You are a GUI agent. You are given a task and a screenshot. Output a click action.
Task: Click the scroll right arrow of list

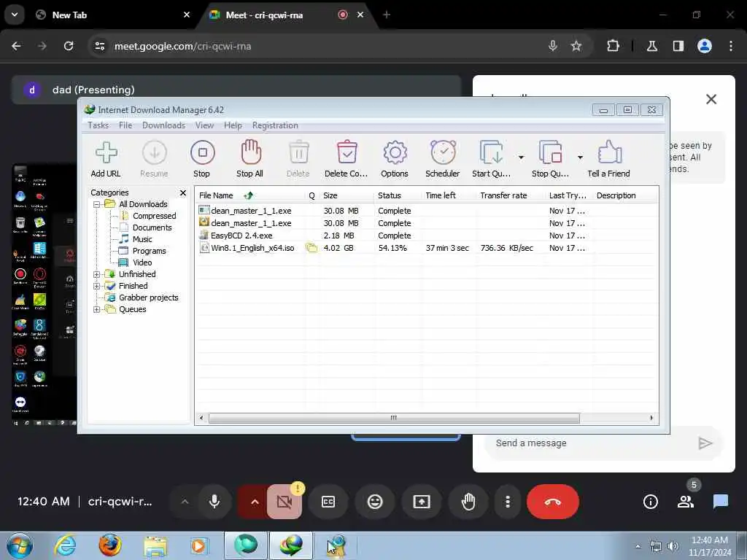651,418
